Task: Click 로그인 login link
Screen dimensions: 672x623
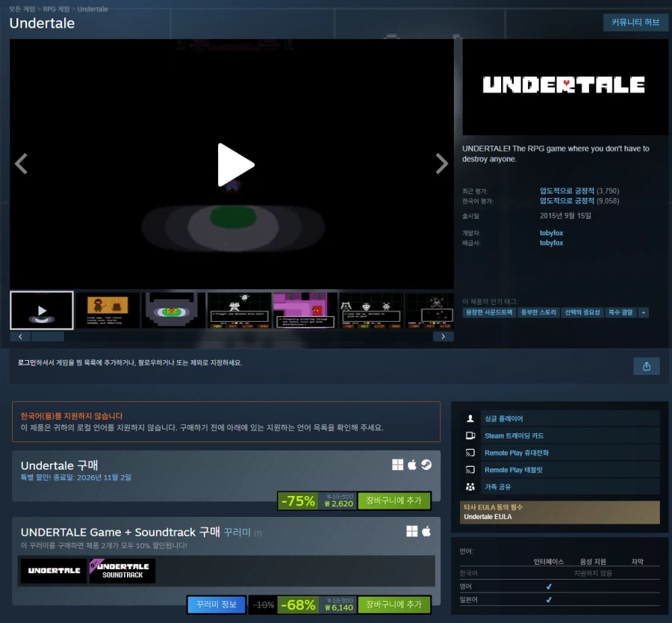Action: tap(27, 363)
